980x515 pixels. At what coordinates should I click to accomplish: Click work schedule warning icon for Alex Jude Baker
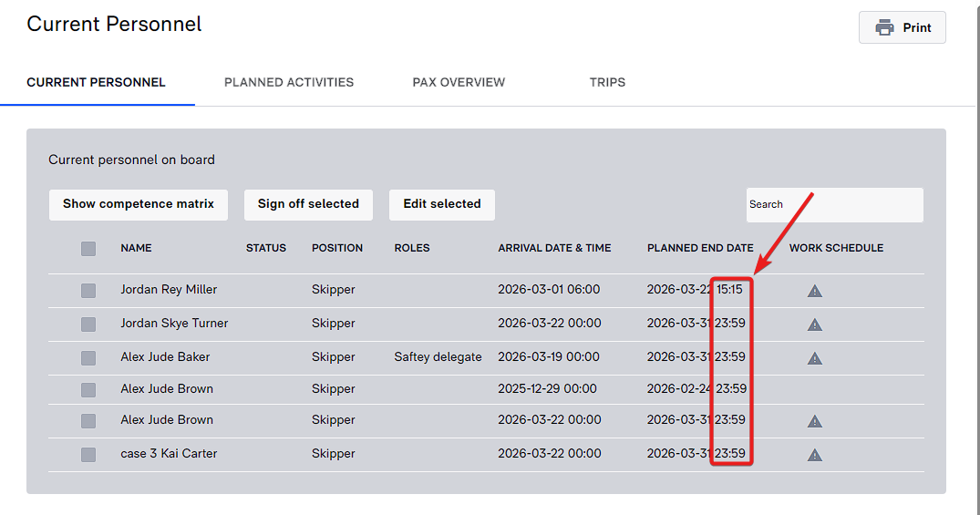click(x=815, y=358)
